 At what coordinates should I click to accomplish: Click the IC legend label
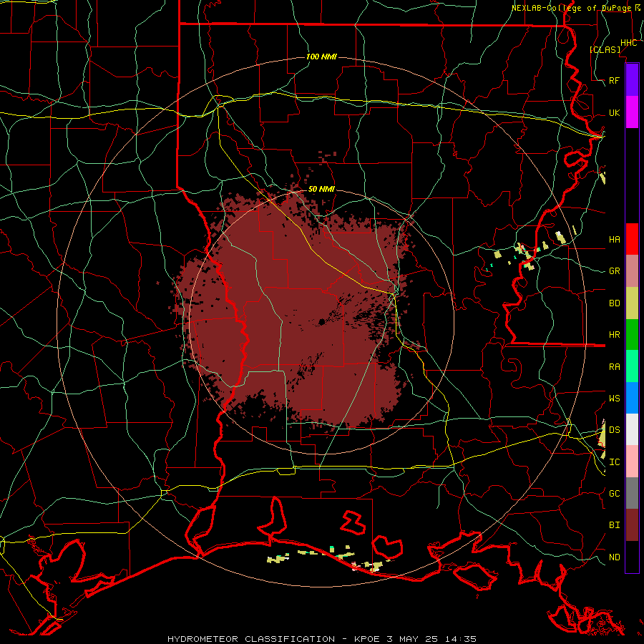pyautogui.click(x=615, y=462)
